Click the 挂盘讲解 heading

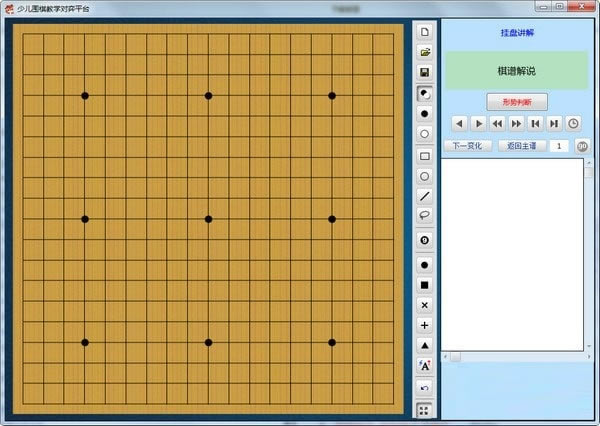point(517,33)
